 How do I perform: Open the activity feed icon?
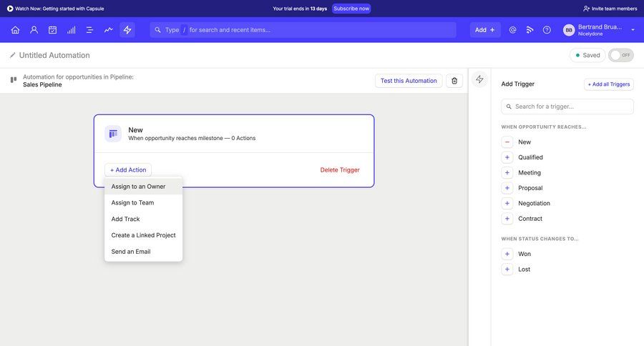pos(530,30)
